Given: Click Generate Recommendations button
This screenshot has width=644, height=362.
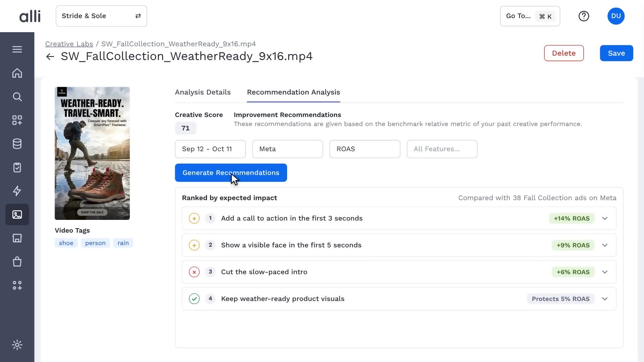Looking at the screenshot, I should pos(231,173).
